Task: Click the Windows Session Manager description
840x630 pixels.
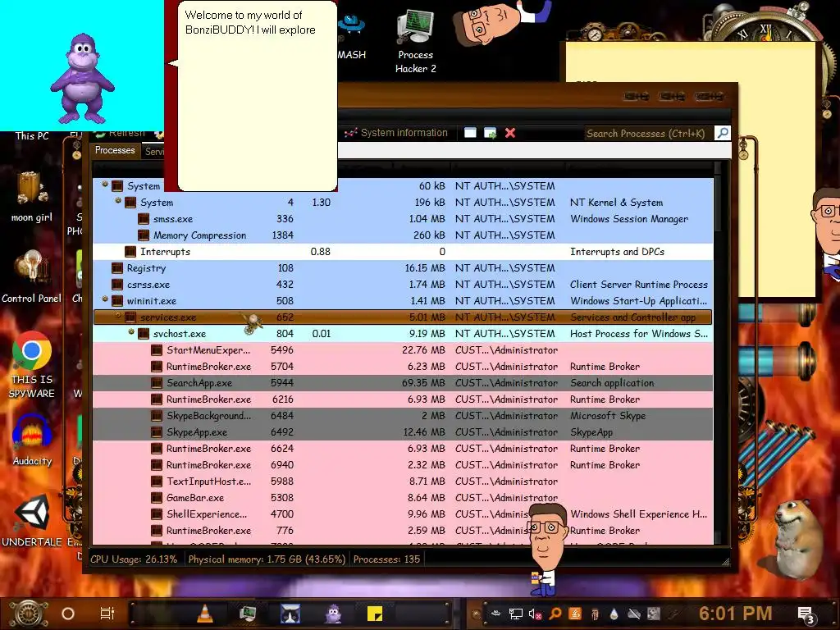Action: pyautogui.click(x=629, y=218)
